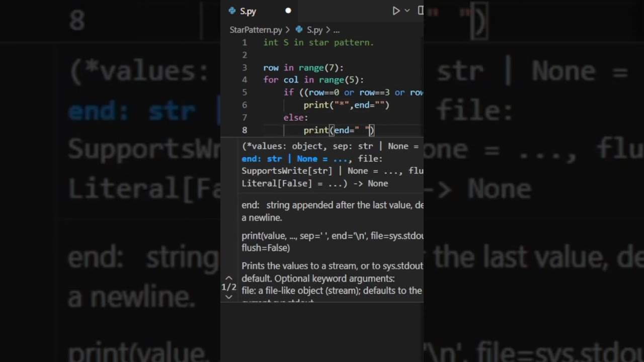Viewport: 644px width, 362px height.
Task: Click the 'flush=False)' documentation text
Action: (266, 248)
